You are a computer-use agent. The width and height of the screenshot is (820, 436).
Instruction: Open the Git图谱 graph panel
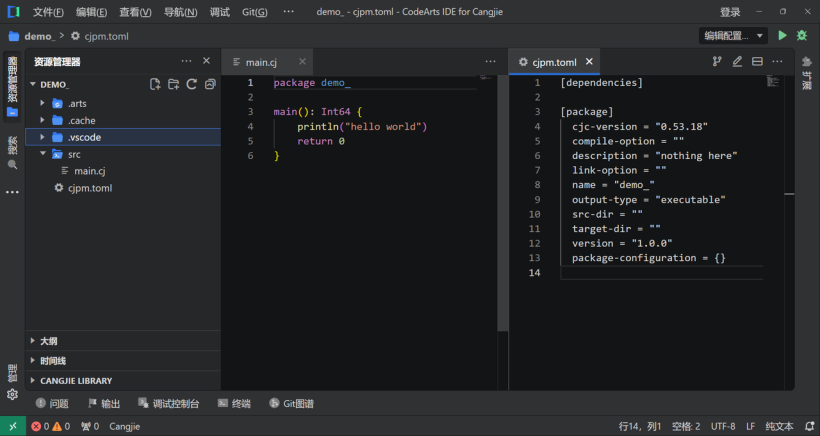pos(291,403)
